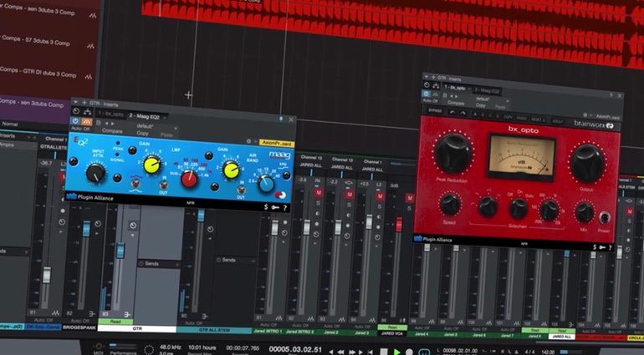Click the yellow AxiomPr controller label in Maag EQ2
The height and width of the screenshot is (355, 644).
pos(277,143)
